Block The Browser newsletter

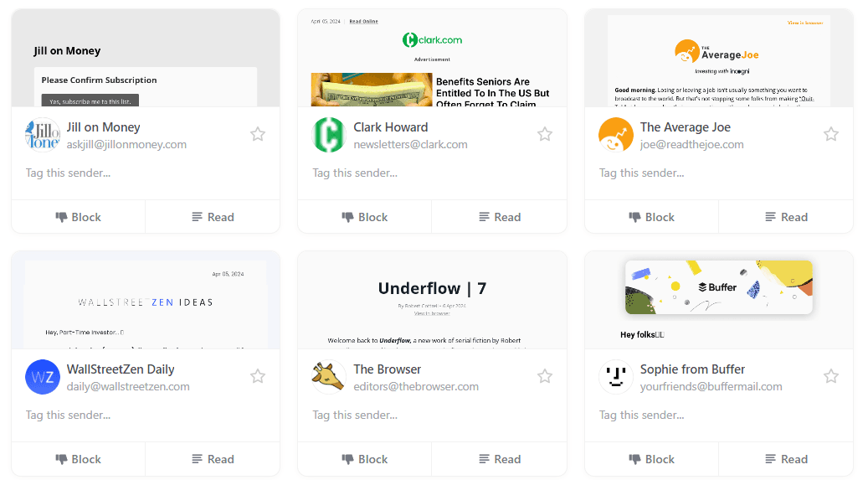coord(365,459)
